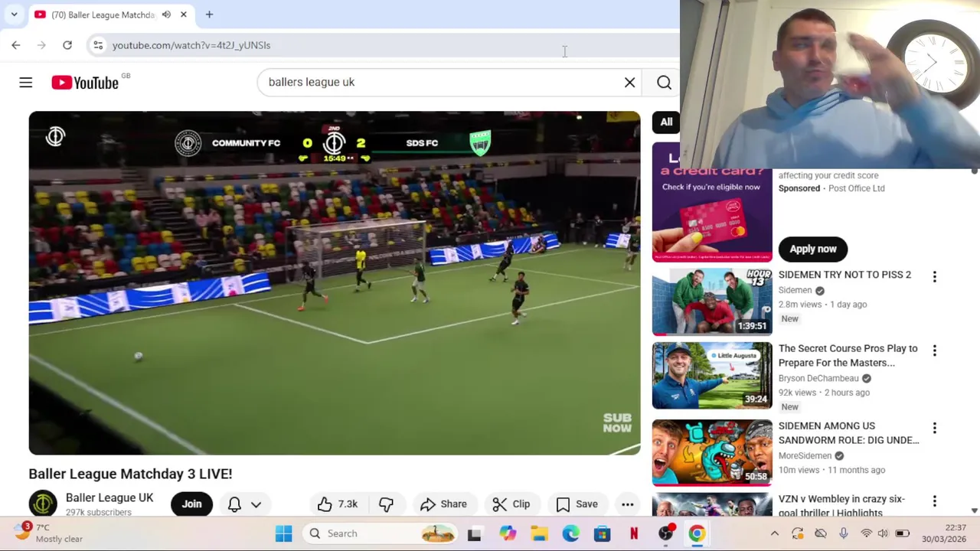The width and height of the screenshot is (980, 551).
Task: Open the Secret Course golf video thumbnail
Action: pos(712,376)
